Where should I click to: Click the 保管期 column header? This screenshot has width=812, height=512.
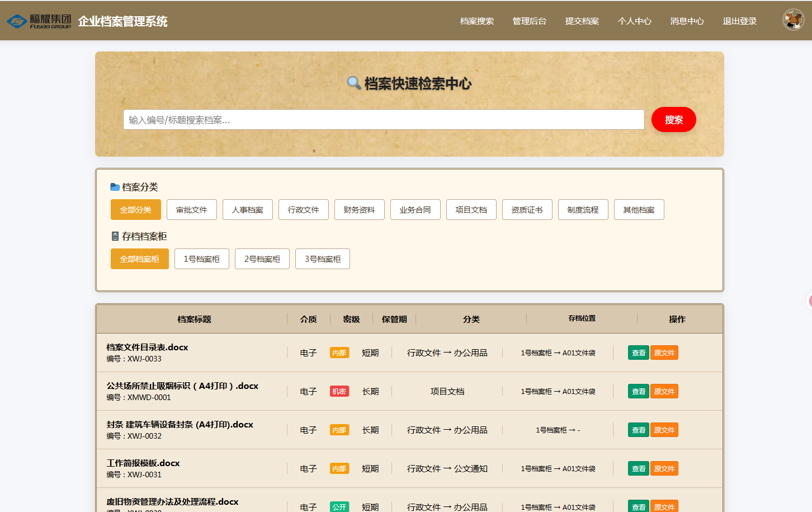pyautogui.click(x=394, y=320)
